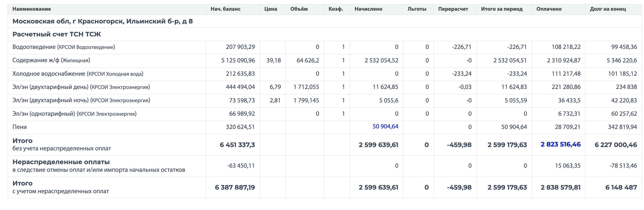Click the Долг на конец column header
Image resolution: width=644 pixels, height=210 pixels.
click(608, 9)
